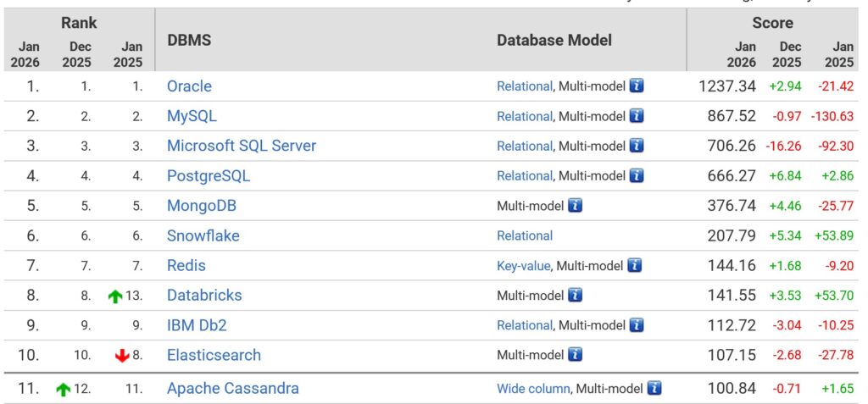The height and width of the screenshot is (404, 868).
Task: Click info icon in Apache Cassandra row
Action: click(x=654, y=389)
